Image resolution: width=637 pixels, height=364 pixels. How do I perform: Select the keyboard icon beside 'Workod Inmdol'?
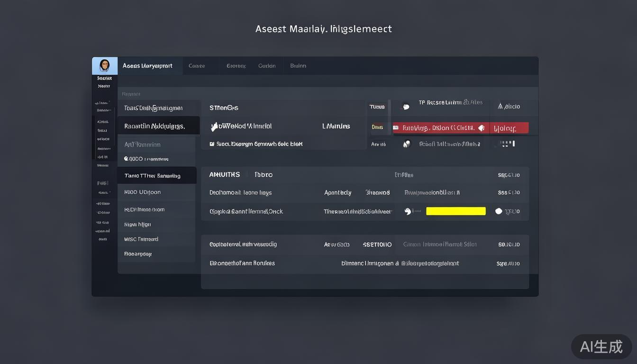[212, 126]
